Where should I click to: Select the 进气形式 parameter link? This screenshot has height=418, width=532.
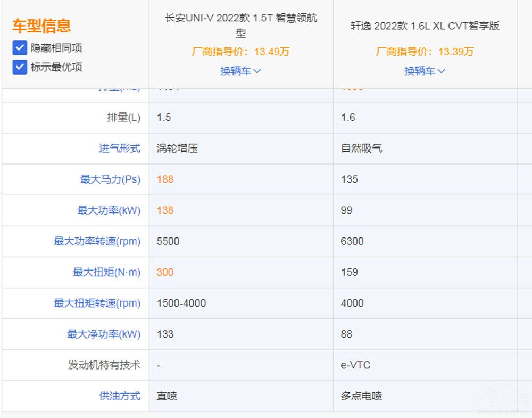tap(119, 149)
